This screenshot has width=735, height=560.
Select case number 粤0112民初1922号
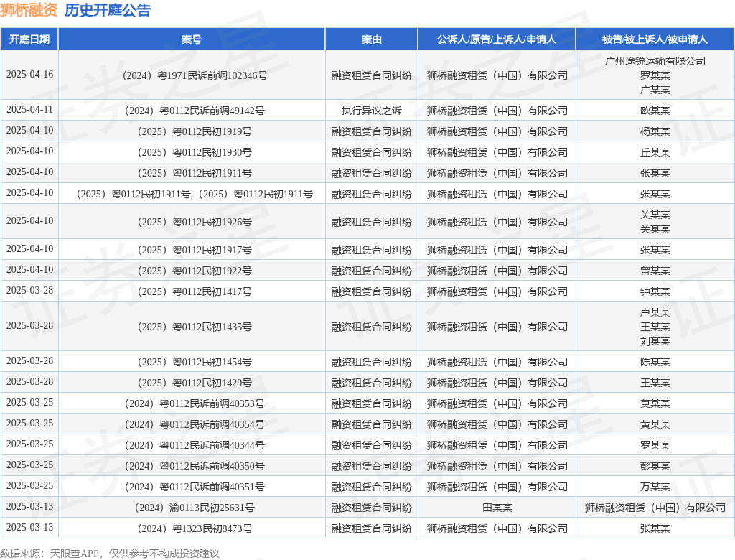[x=195, y=271]
